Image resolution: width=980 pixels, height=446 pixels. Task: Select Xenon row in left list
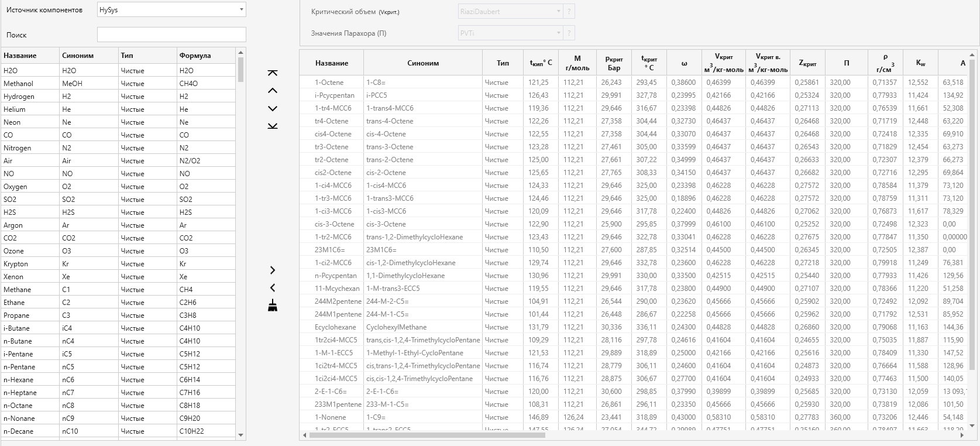click(118, 276)
